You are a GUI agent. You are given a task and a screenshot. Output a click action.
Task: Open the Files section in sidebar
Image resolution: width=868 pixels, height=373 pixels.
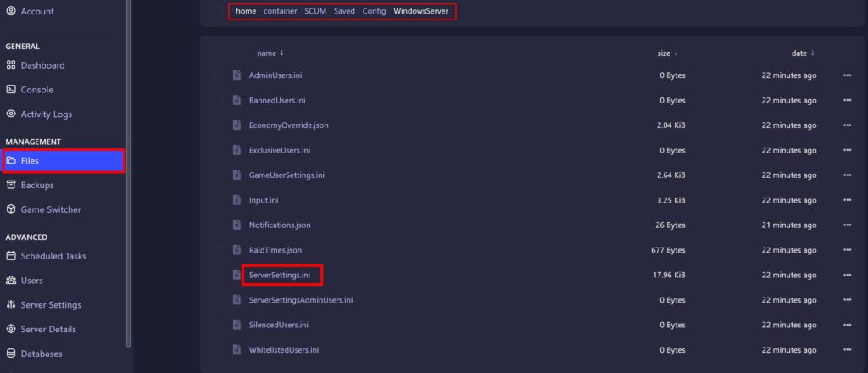pyautogui.click(x=64, y=160)
